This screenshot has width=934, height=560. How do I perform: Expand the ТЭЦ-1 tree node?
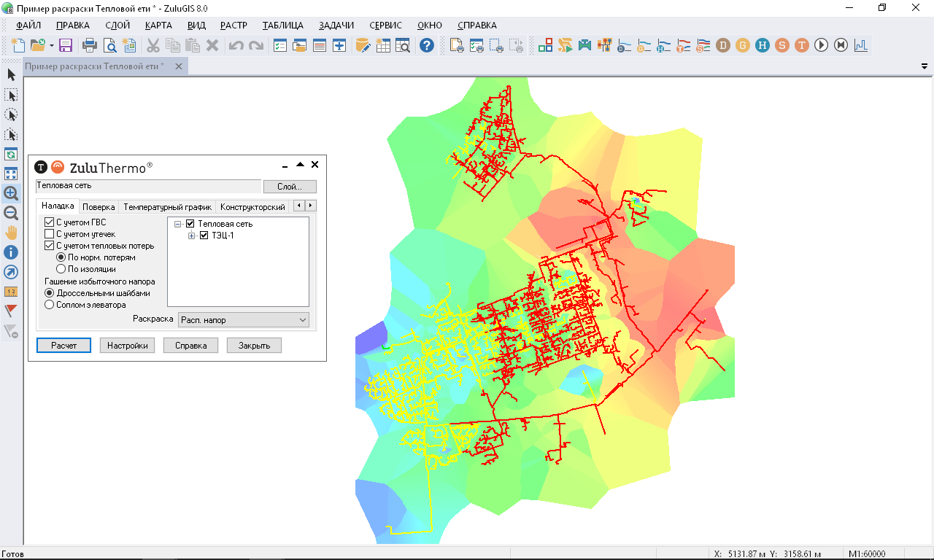coord(192,236)
